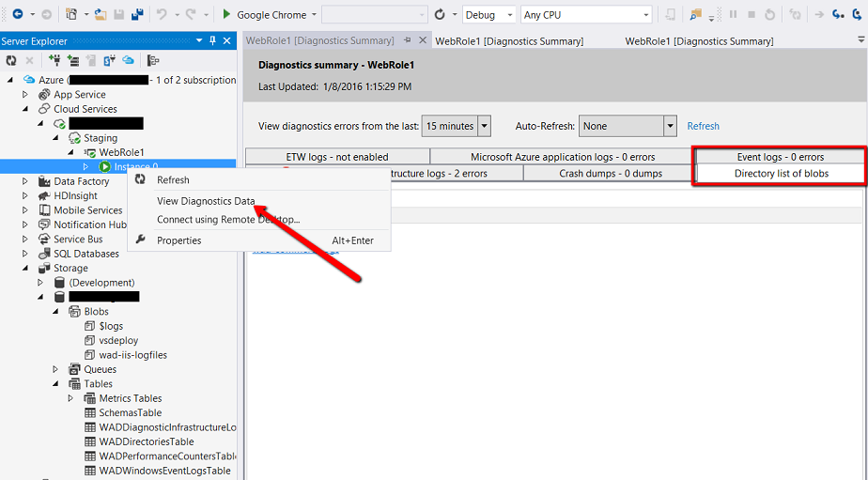Screen dimensions: 868x480
Task: Click the browser refresh icon beside Debug
Action: click(x=440, y=14)
